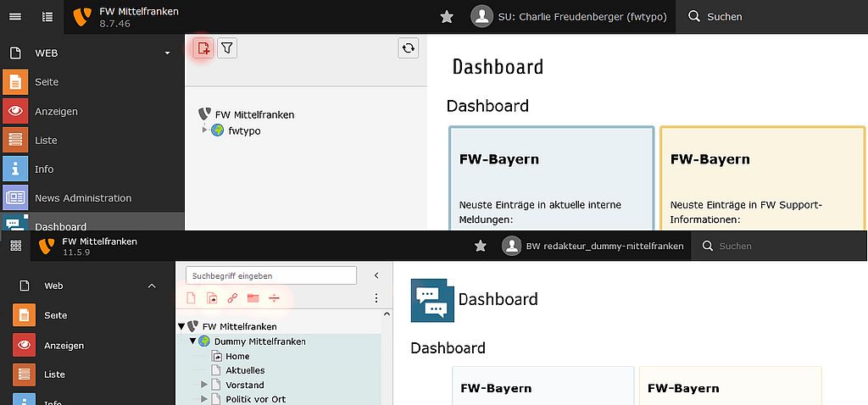Select the Aktuelles page in the tree

click(245, 370)
